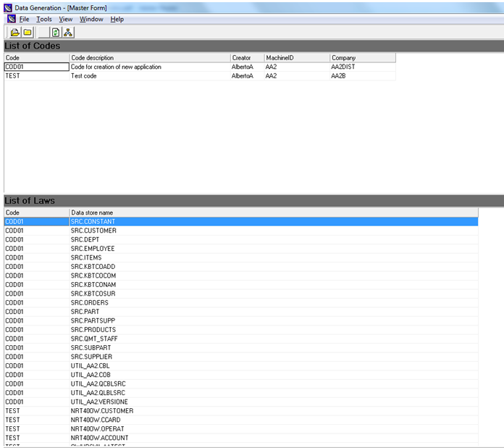Click the open folder toolbar icon
The width and height of the screenshot is (504, 448).
click(x=14, y=33)
